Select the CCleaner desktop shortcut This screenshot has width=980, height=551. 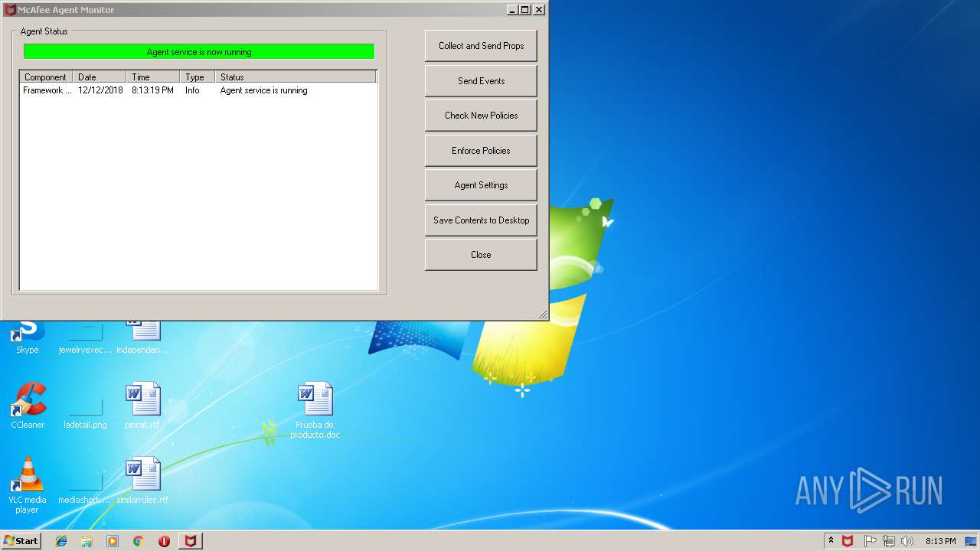(28, 406)
